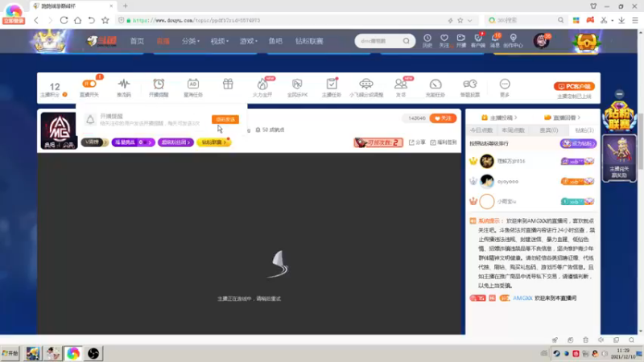Click the purple 成为钻粉 button

coord(578,143)
